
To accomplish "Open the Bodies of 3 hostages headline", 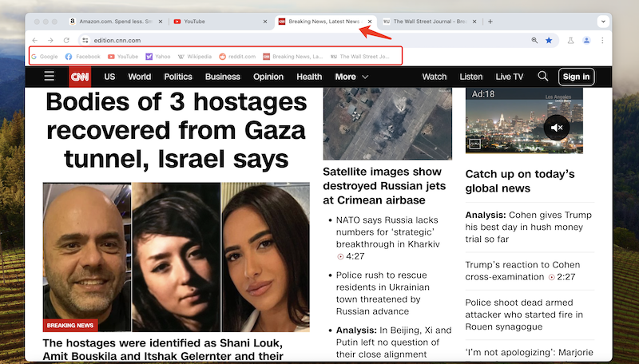I will tap(176, 130).
